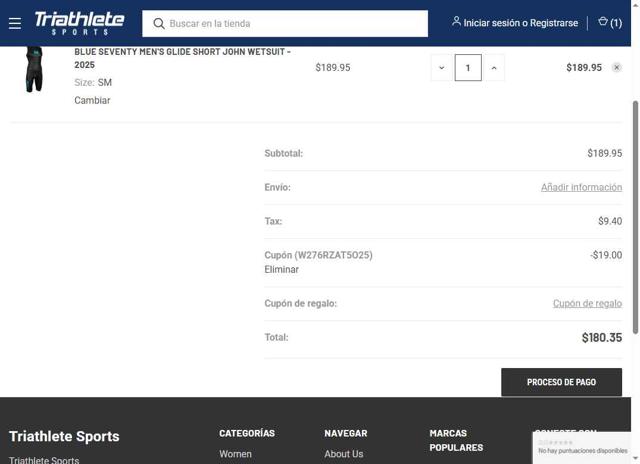The width and height of the screenshot is (640, 464).
Task: Open the 'Registrarse' link
Action: click(x=554, y=23)
